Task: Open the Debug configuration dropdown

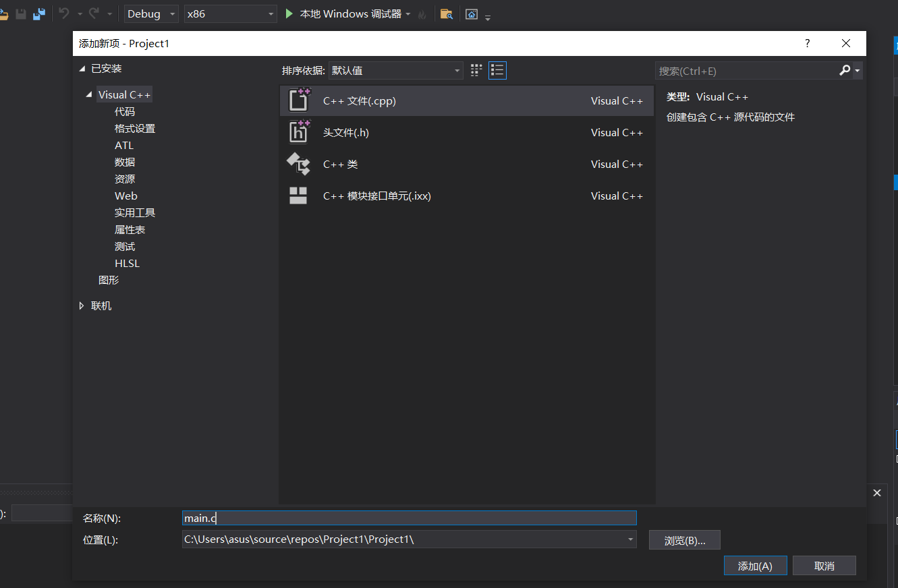Action: click(151, 13)
